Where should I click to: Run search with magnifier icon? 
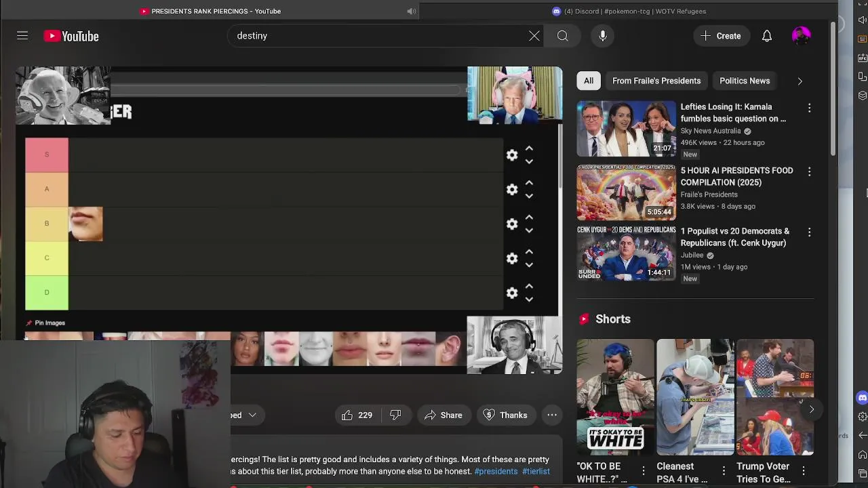pyautogui.click(x=563, y=36)
